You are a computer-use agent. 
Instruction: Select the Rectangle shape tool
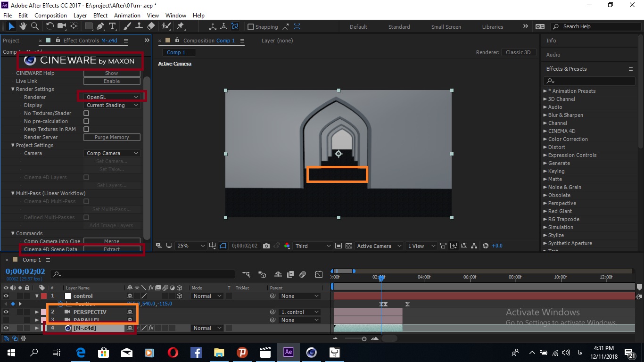pyautogui.click(x=88, y=26)
